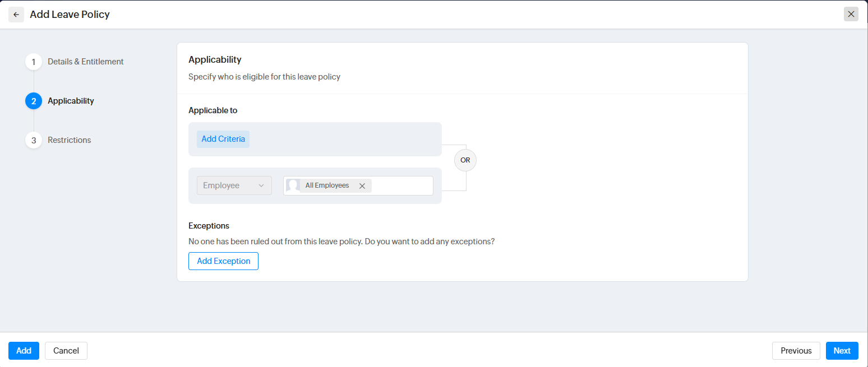Screen dimensions: 868x367
Task: Click the back arrow beside Add Leave Policy
Action: pos(16,15)
